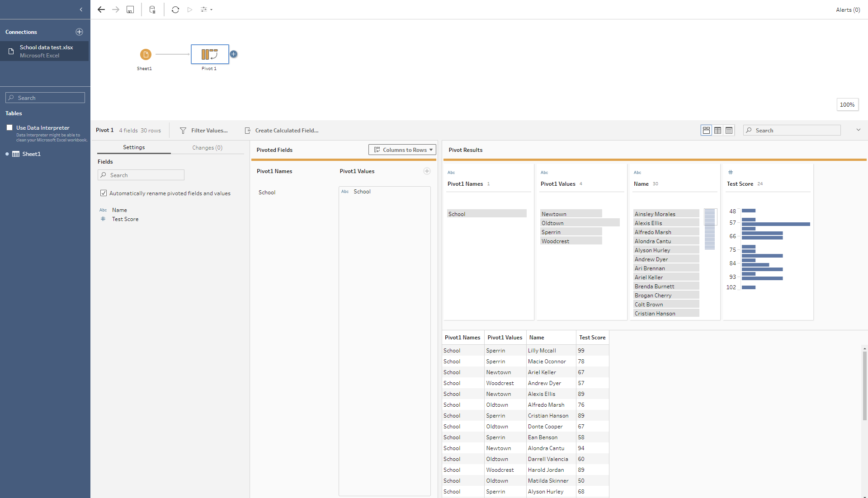Select Ainsley Morales in Name card

pyautogui.click(x=666, y=214)
